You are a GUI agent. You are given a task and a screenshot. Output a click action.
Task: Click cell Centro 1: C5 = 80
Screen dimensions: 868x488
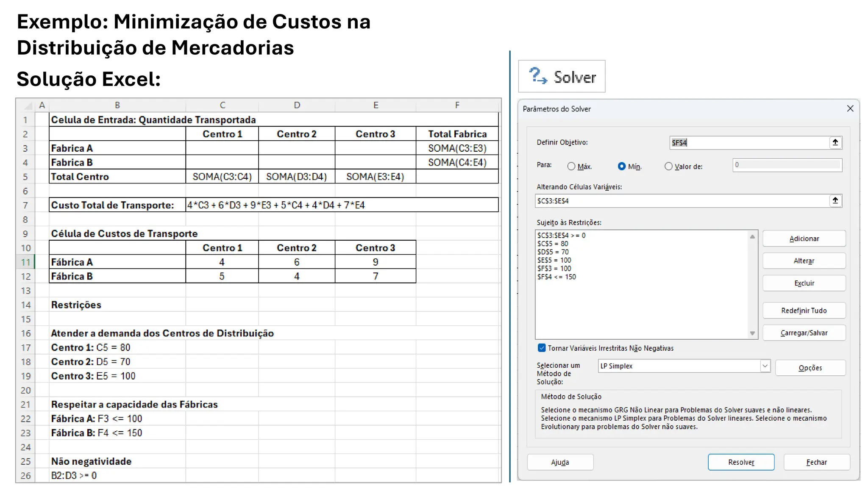coord(117,347)
